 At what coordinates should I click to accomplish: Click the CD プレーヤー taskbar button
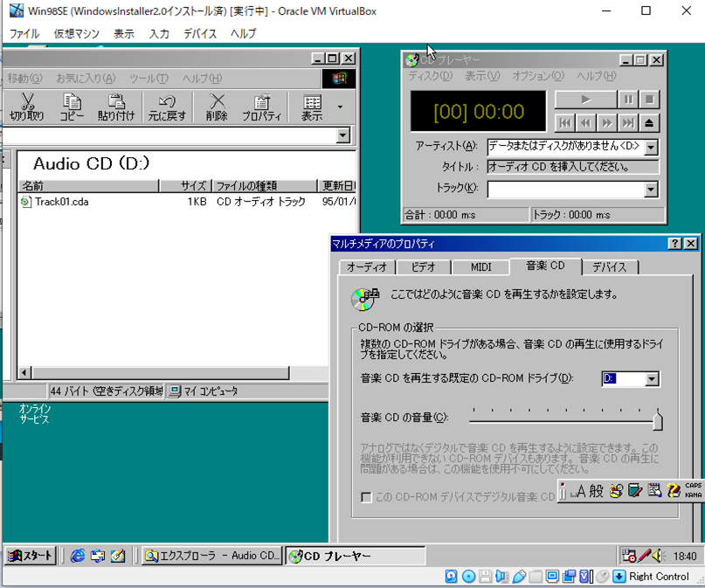(x=355, y=556)
